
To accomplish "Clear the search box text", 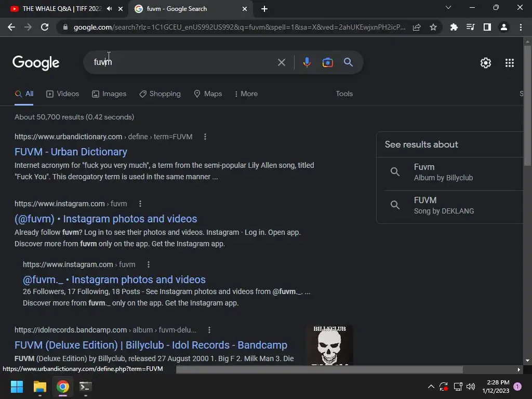I will 281,62.
